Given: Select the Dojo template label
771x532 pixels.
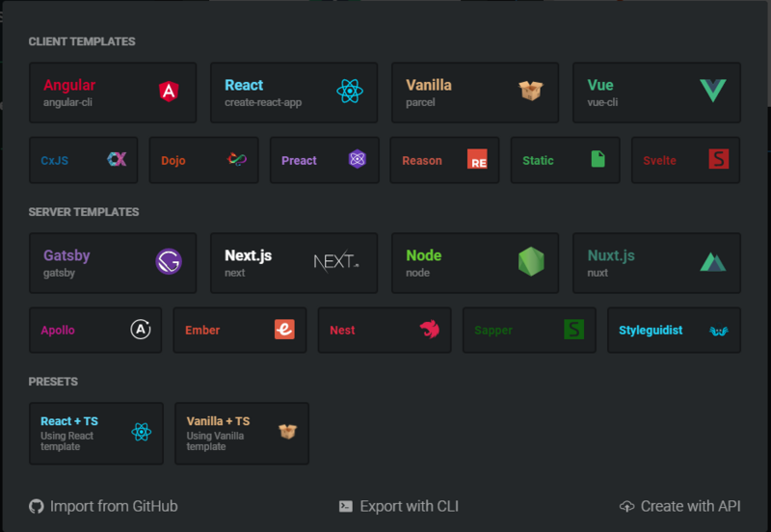Looking at the screenshot, I should pos(173,161).
